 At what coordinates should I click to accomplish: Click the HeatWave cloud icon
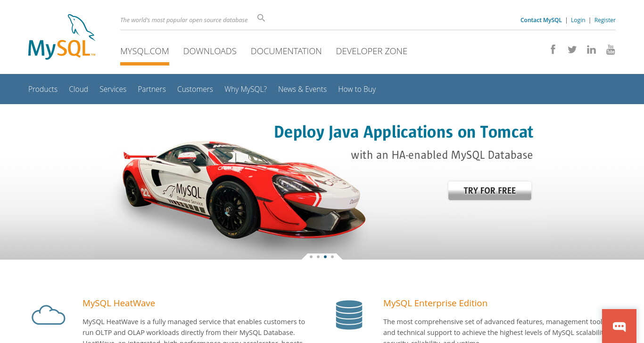49,315
